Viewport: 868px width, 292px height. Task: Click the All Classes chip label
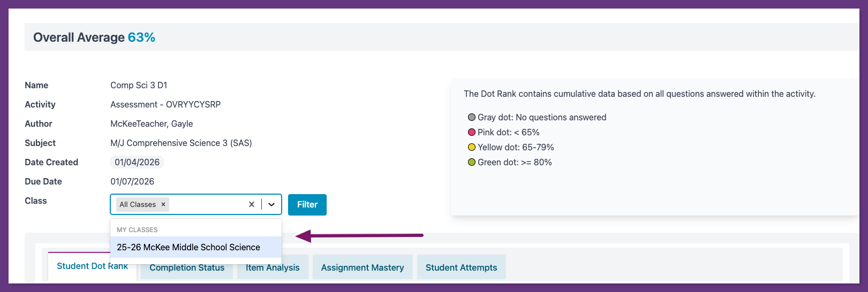(138, 204)
